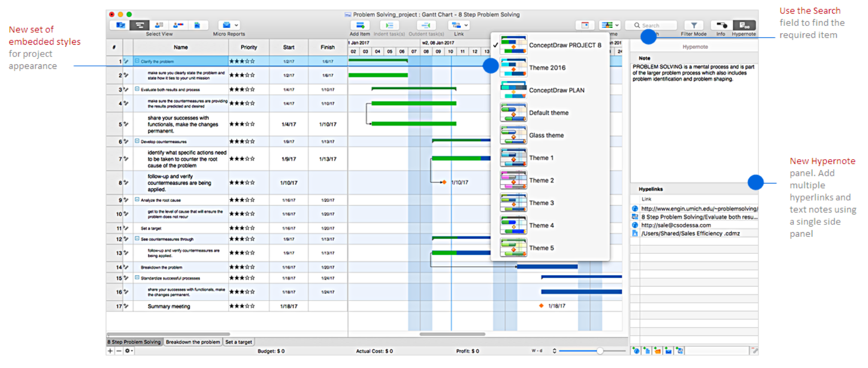Image resolution: width=868 pixels, height=368 pixels.
Task: Switch to the Gantt Chart view button
Action: (139, 25)
